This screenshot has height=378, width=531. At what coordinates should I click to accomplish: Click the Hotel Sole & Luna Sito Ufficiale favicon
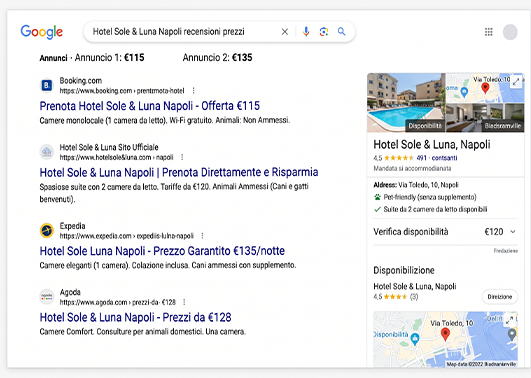click(x=47, y=152)
